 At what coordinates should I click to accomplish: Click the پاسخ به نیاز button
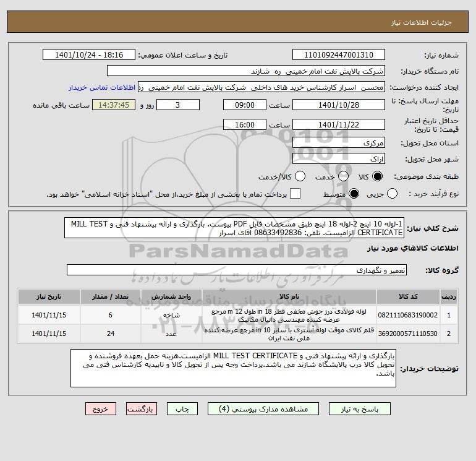[360, 409]
